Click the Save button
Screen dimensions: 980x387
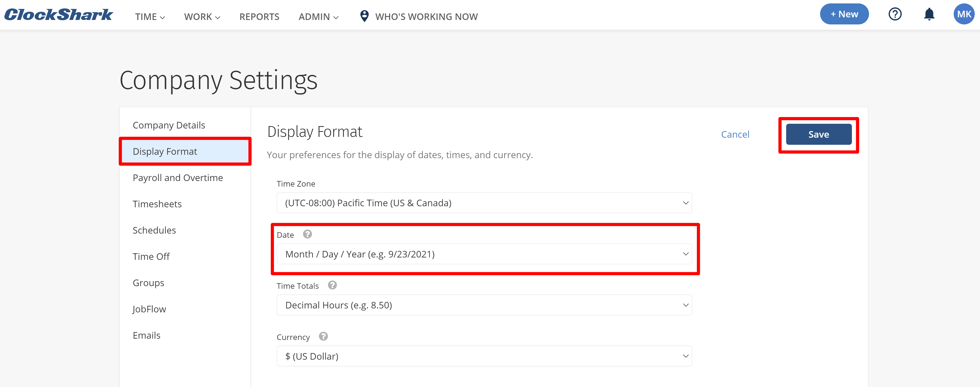[818, 134]
